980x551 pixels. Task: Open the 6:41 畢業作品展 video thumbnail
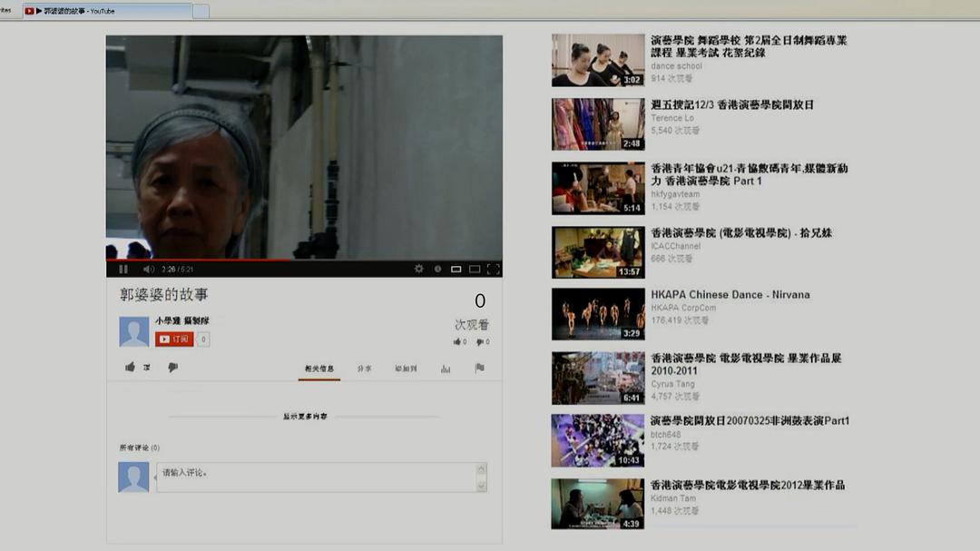click(x=598, y=378)
